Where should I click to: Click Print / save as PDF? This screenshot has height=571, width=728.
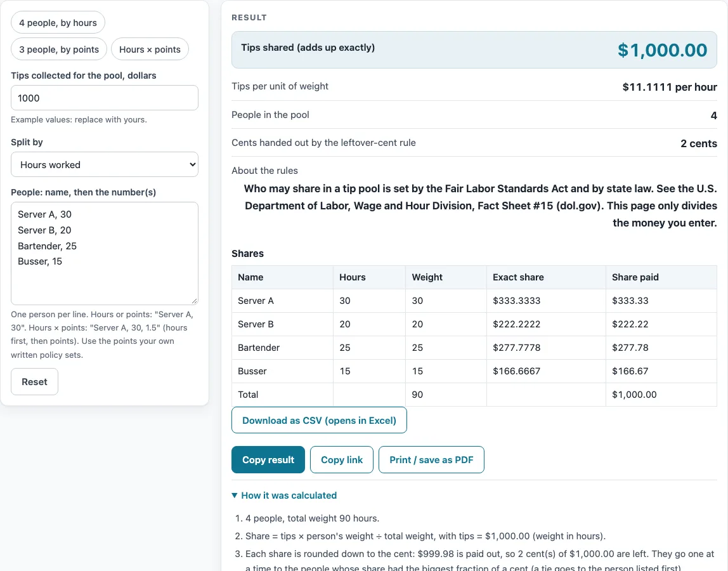[431, 460]
